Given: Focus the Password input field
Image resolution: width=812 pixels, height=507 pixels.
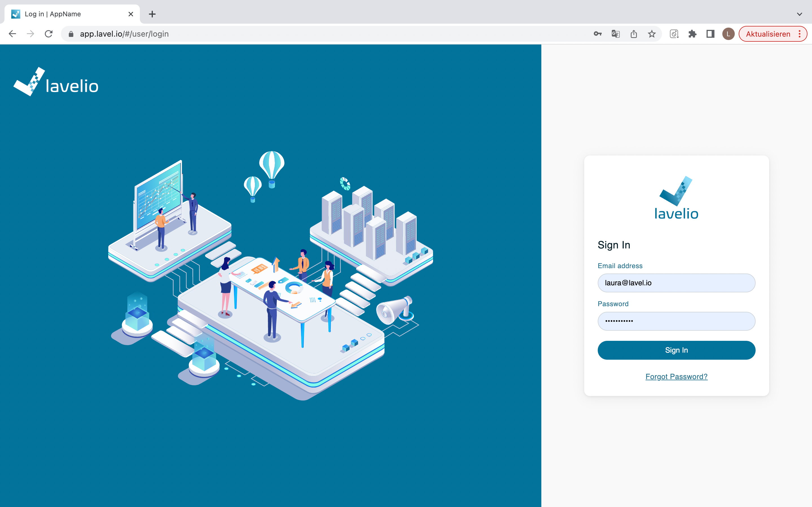Looking at the screenshot, I should 676,321.
